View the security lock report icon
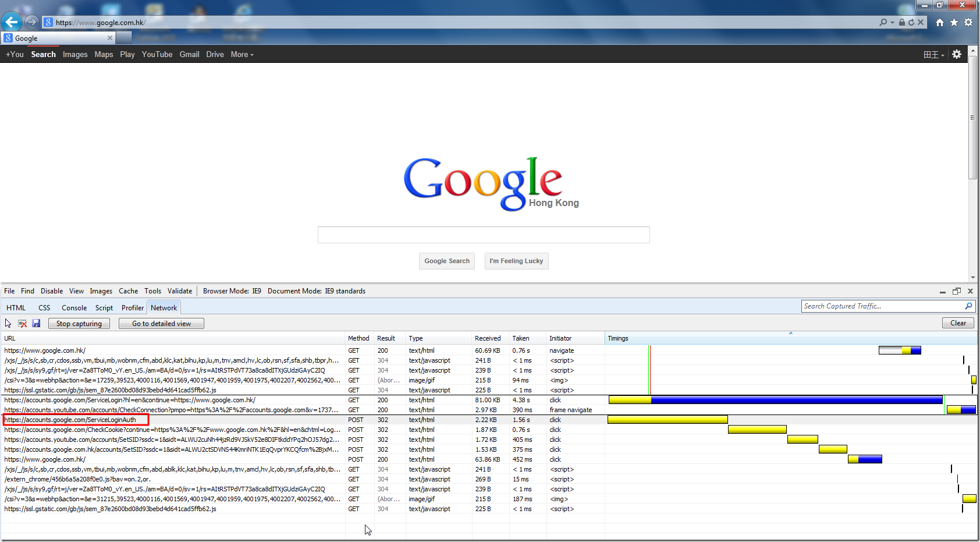Screen dimensions: 980x542 pyautogui.click(x=901, y=22)
